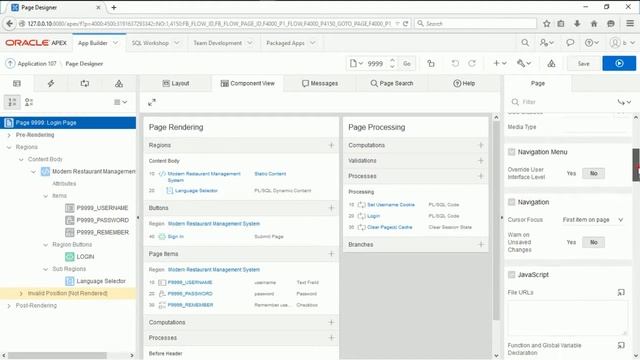Open the Help tab
The width and height of the screenshot is (640, 360).
pos(464,83)
